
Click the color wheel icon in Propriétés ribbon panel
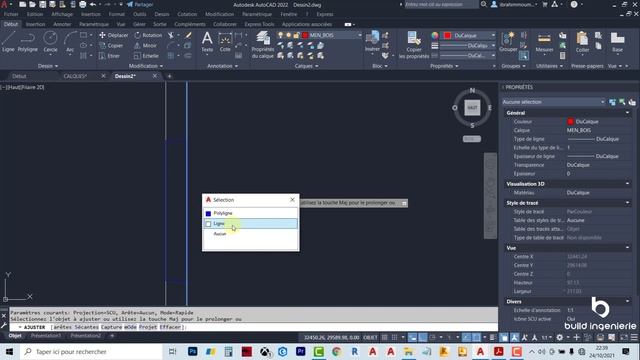point(435,36)
